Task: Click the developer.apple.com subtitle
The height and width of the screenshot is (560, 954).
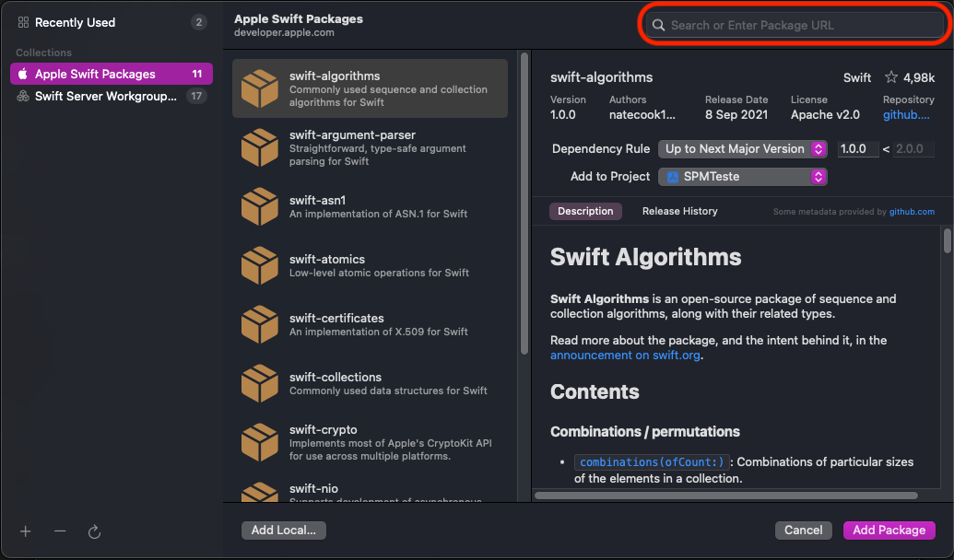Action: coord(284,33)
